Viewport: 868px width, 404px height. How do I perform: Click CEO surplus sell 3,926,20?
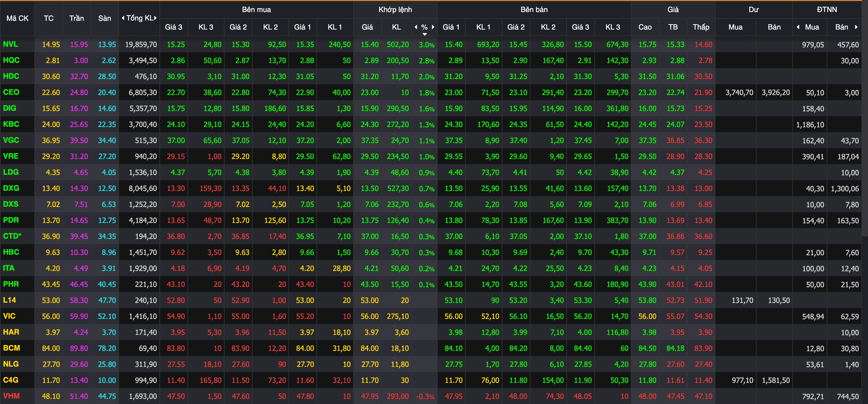[776, 92]
